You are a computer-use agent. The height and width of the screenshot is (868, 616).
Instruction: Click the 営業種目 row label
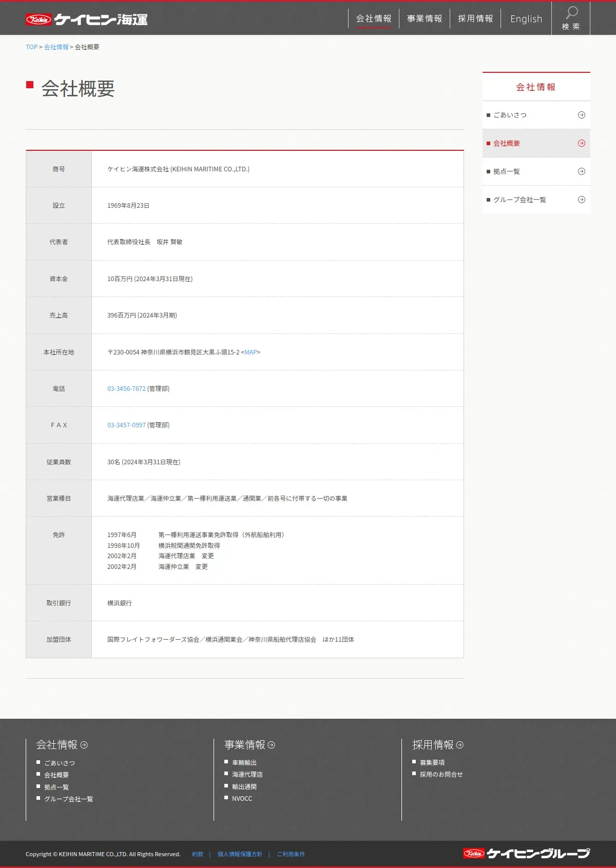coord(59,498)
